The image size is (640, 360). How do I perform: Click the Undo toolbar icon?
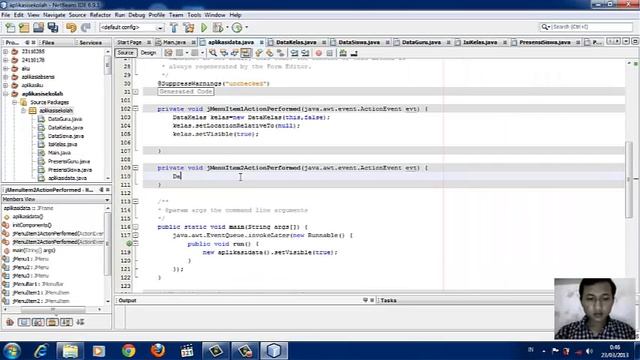71,27
